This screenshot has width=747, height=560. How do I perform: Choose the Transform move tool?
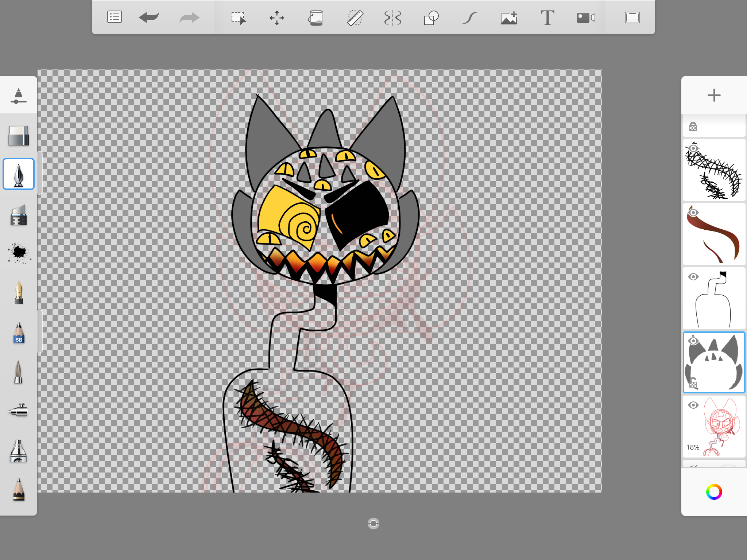[277, 17]
